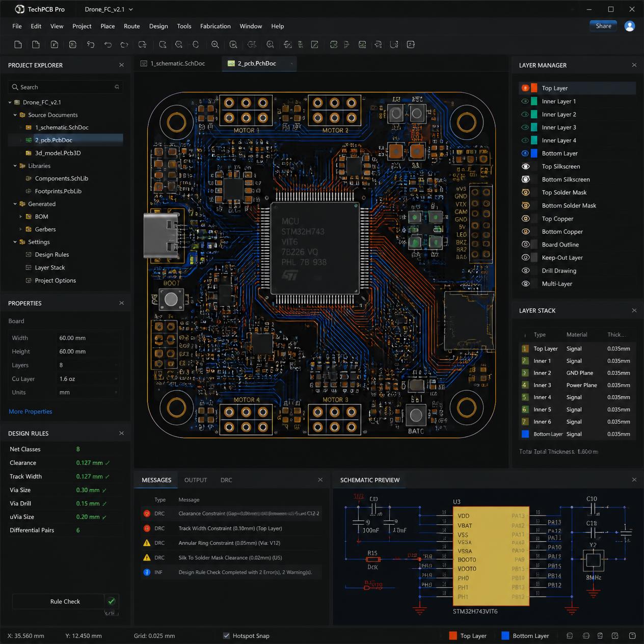This screenshot has height=644, width=644.
Task: Close the Messages panel
Action: [320, 480]
